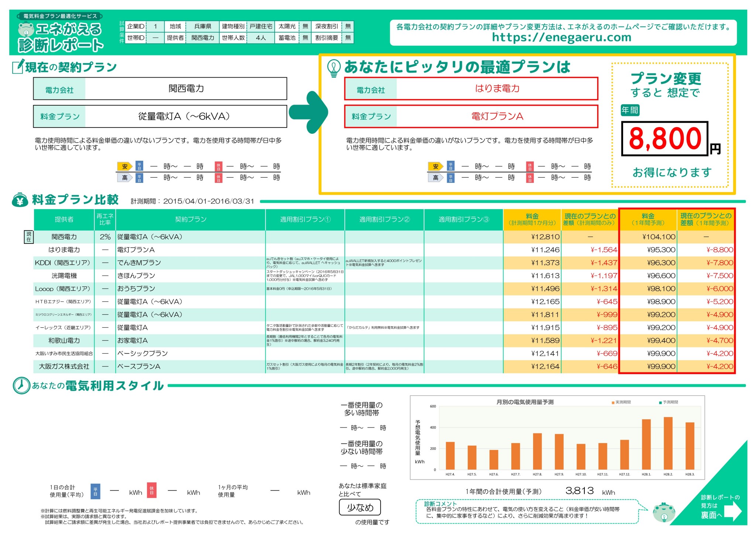756x535 pixels.
Task: Click the 4人 household size cell
Action: coord(261,38)
